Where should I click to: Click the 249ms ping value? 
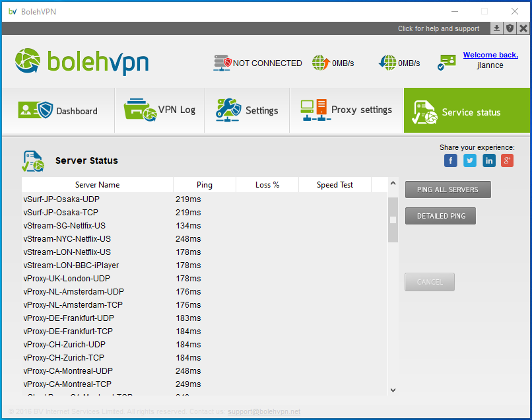[x=188, y=385]
